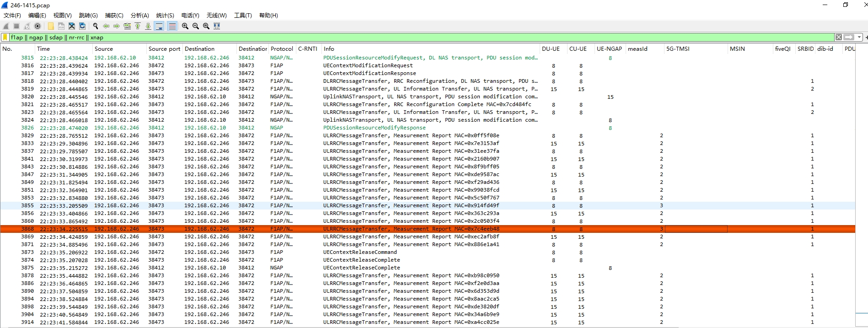The height and width of the screenshot is (328, 868).
Task: Select highlighted packet 3868 row
Action: coord(428,229)
